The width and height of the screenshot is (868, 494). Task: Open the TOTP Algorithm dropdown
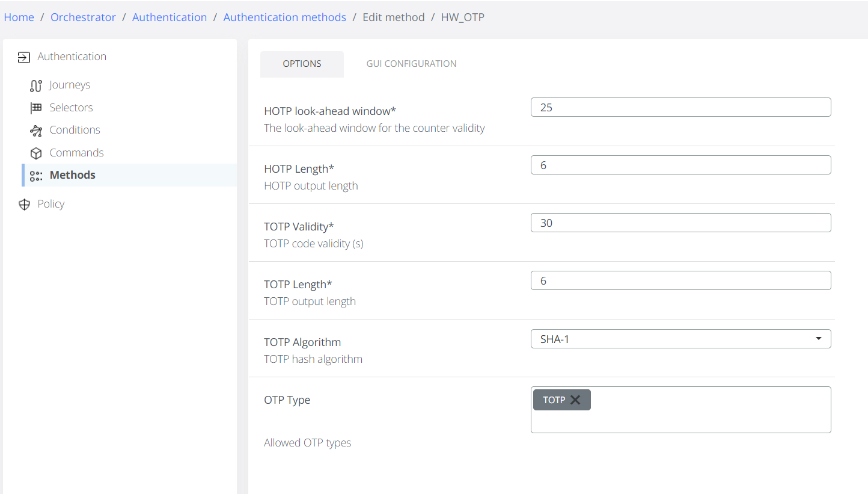[x=680, y=339]
